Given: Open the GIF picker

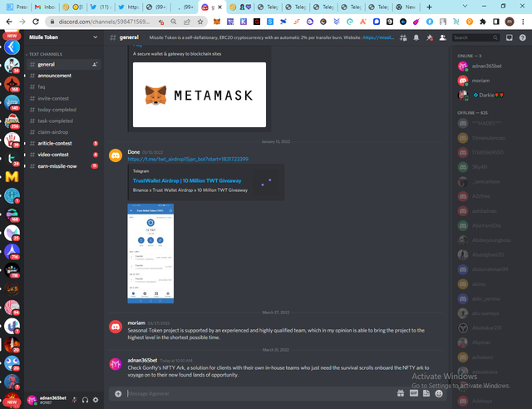Looking at the screenshot, I should [x=414, y=393].
